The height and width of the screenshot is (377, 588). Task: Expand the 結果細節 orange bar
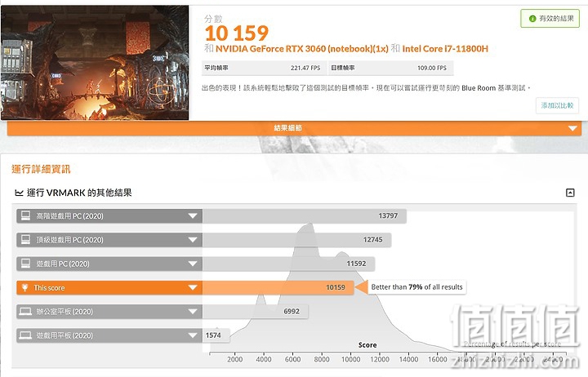(x=294, y=128)
